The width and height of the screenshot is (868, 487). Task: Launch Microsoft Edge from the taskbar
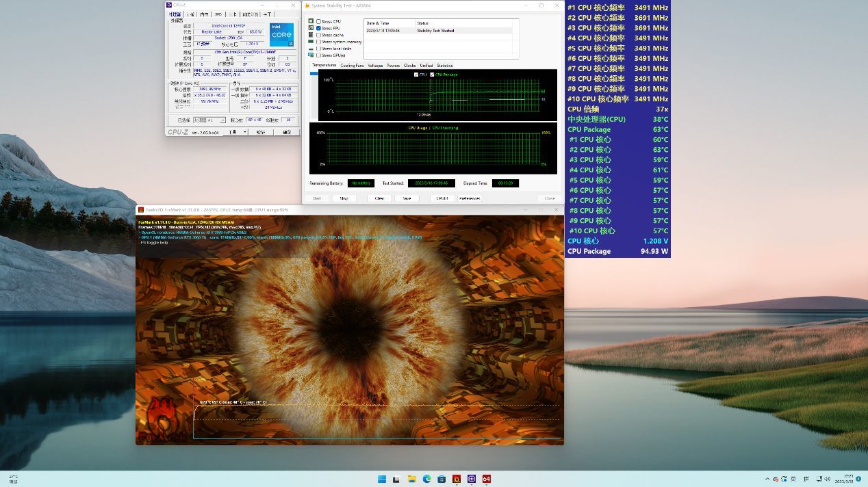coord(426,479)
